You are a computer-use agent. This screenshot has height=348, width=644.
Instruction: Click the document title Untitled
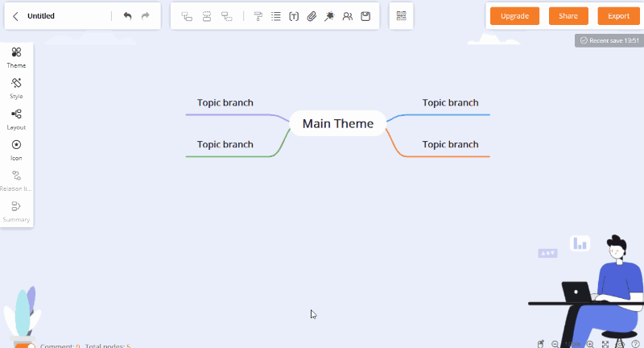point(41,16)
